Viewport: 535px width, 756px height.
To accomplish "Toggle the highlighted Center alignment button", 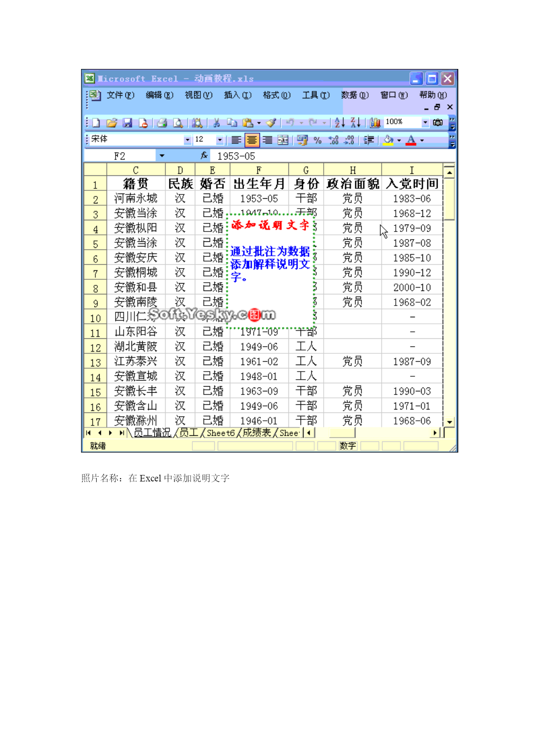I will tap(252, 140).
